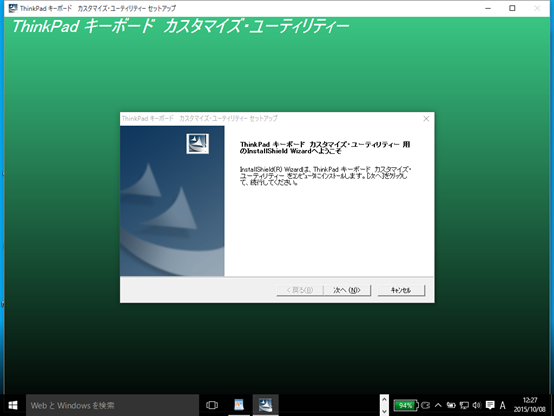This screenshot has width=554, height=416.
Task: Minimize the ThinkPad setup outer window
Action: pyautogui.click(x=488, y=8)
